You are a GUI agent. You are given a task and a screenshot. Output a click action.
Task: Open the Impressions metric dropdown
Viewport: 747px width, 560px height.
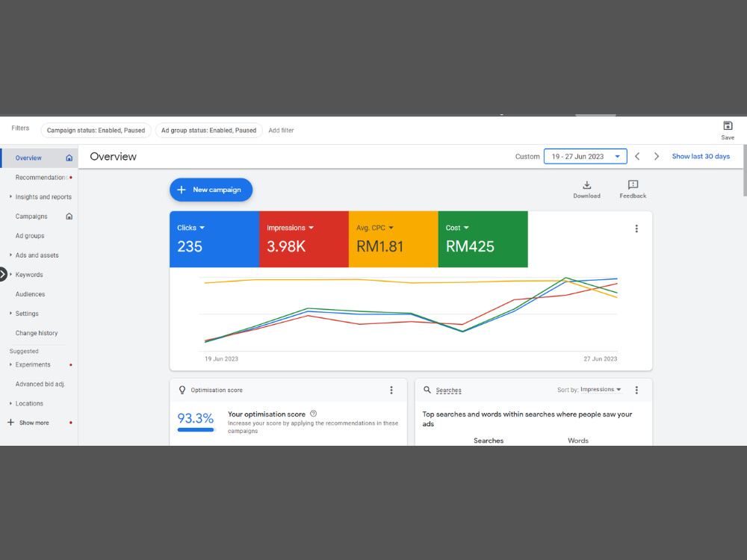click(290, 228)
